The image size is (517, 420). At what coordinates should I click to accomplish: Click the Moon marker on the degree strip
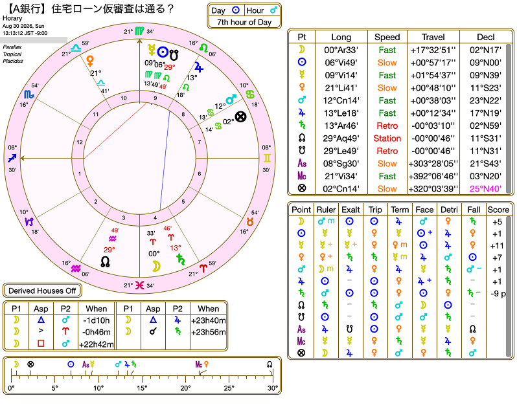[x=16, y=364]
